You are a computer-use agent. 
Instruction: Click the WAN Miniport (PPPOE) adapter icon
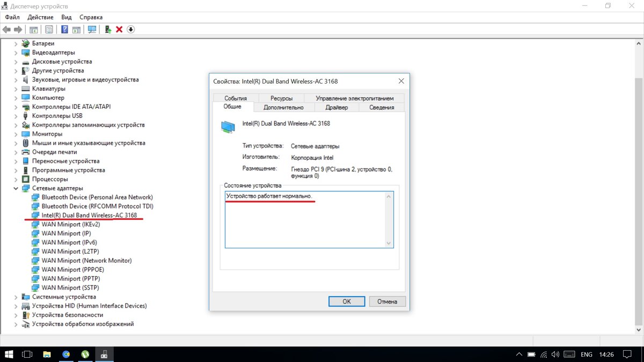(35, 269)
